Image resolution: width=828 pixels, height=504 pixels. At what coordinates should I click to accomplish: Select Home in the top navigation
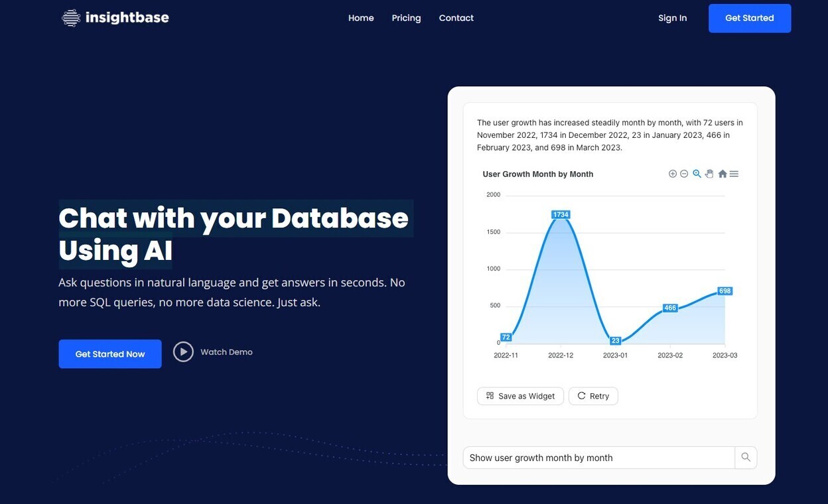tap(361, 18)
